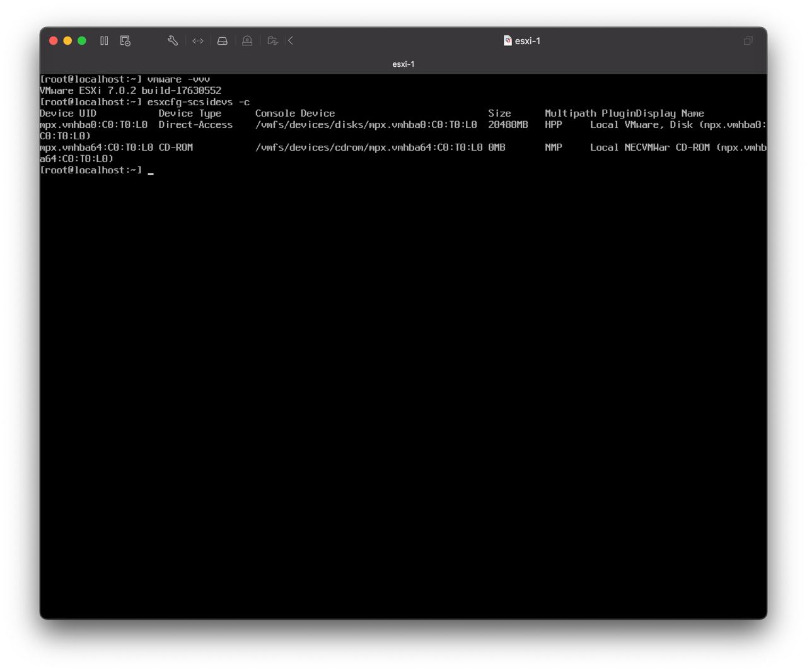Screen dimensions: 807x672
Task: Click the '/vmfs/devices/cdrom/mpx.vmhba64:C0:T0:L0' path
Action: 369,148
